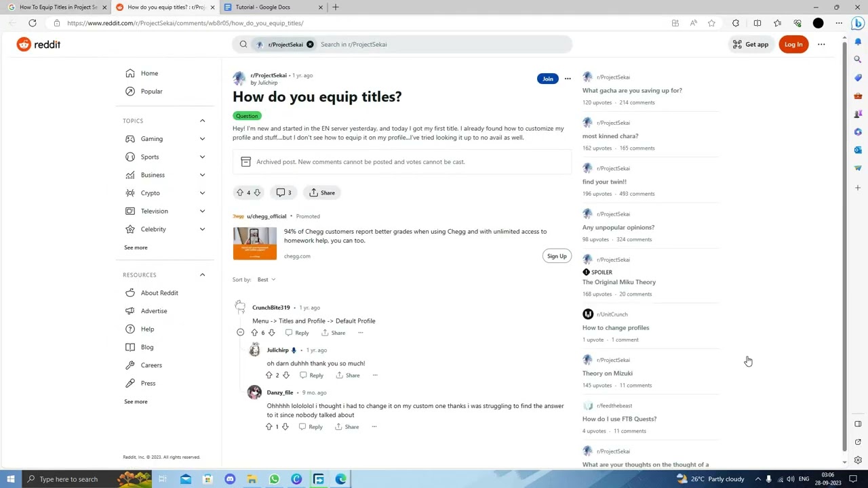Open 'What gacha are you saving up for?' post
The height and width of the screenshot is (488, 868).
632,90
